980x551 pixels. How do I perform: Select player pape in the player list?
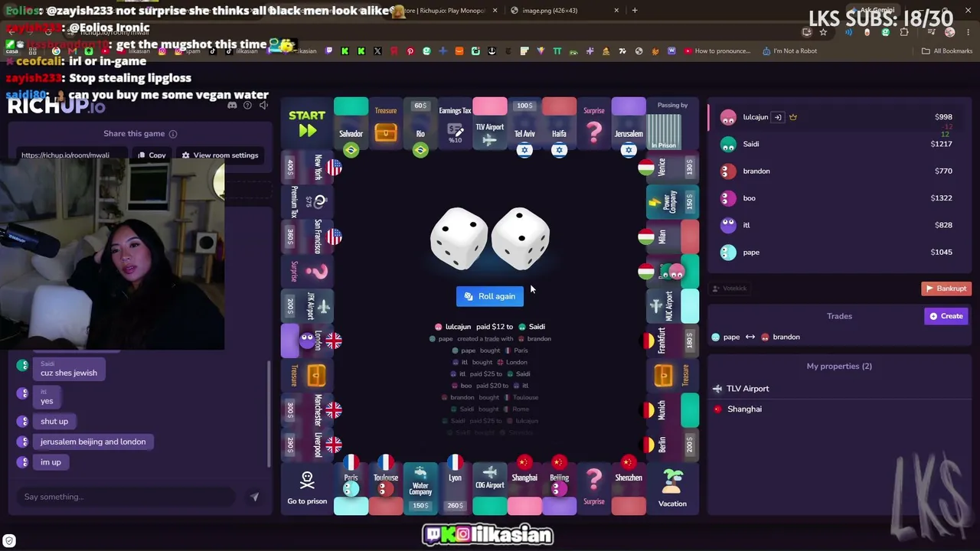coord(838,252)
